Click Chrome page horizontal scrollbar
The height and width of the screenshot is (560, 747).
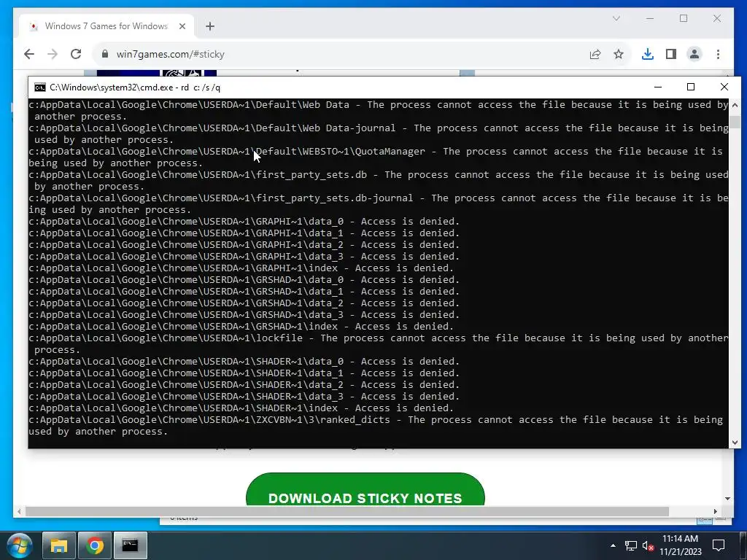(347, 511)
